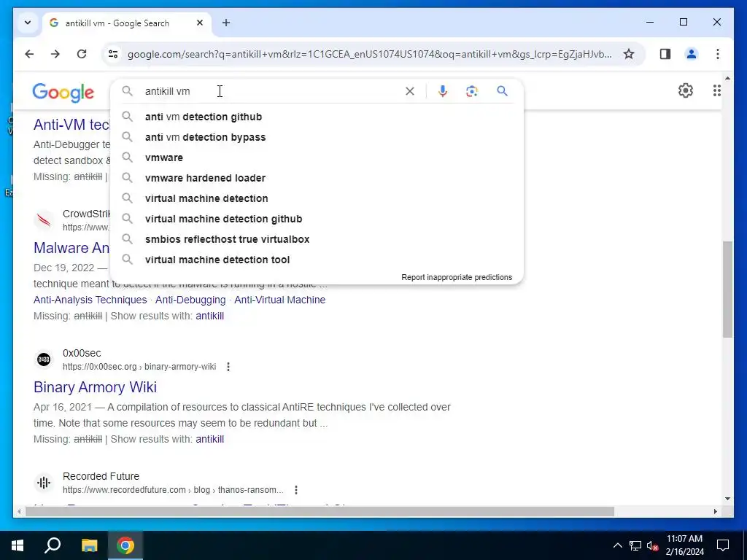The image size is (747, 560).
Task: Submit search with blue magnifier icon
Action: tap(502, 91)
